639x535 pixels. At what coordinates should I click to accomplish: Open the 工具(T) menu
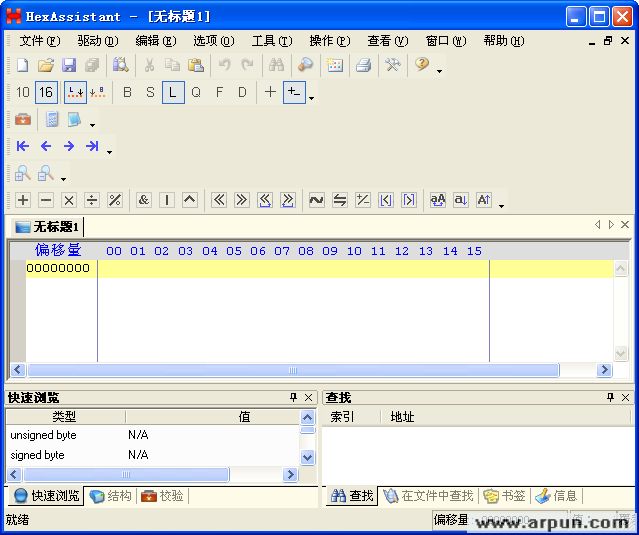[272, 41]
